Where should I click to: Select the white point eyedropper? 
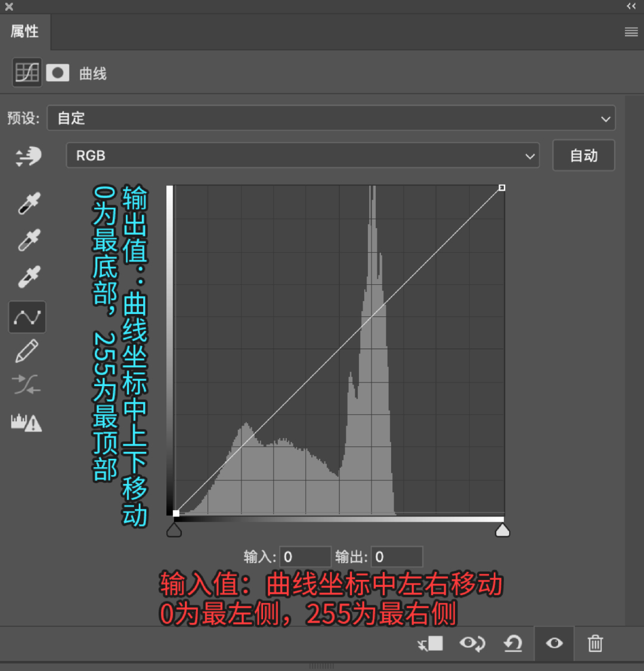tap(27, 277)
